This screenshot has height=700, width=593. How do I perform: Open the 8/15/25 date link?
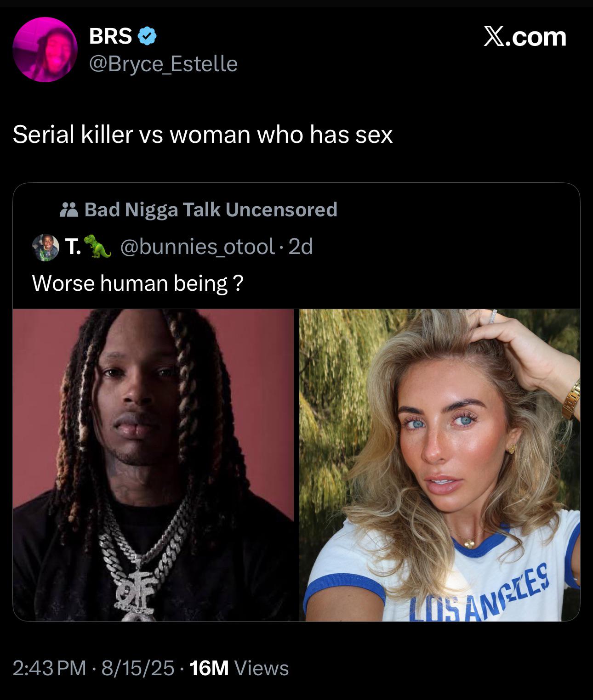tap(138, 668)
